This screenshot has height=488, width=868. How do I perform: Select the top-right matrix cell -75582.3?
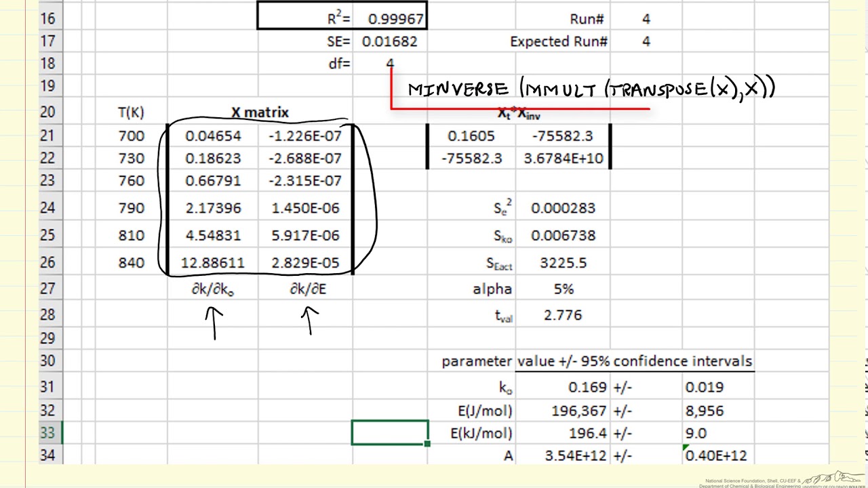563,136
